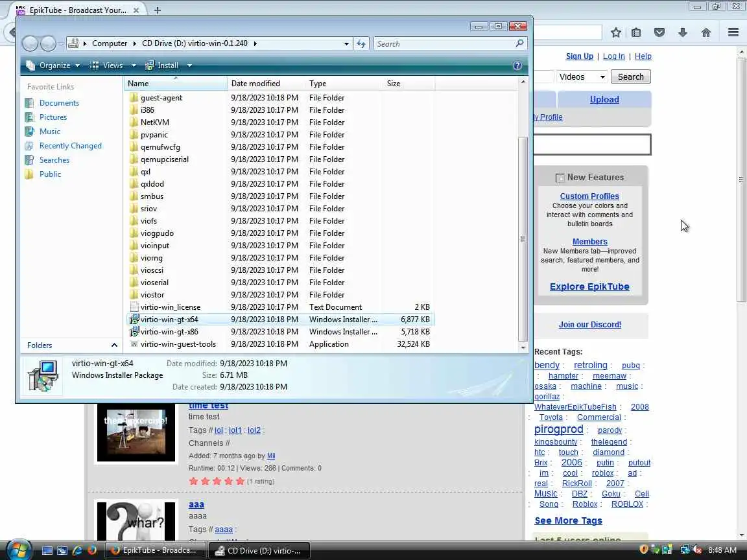Screen dimensions: 747x560
Task: Switch to EpikTube browser tab
Action: pyautogui.click(x=78, y=10)
